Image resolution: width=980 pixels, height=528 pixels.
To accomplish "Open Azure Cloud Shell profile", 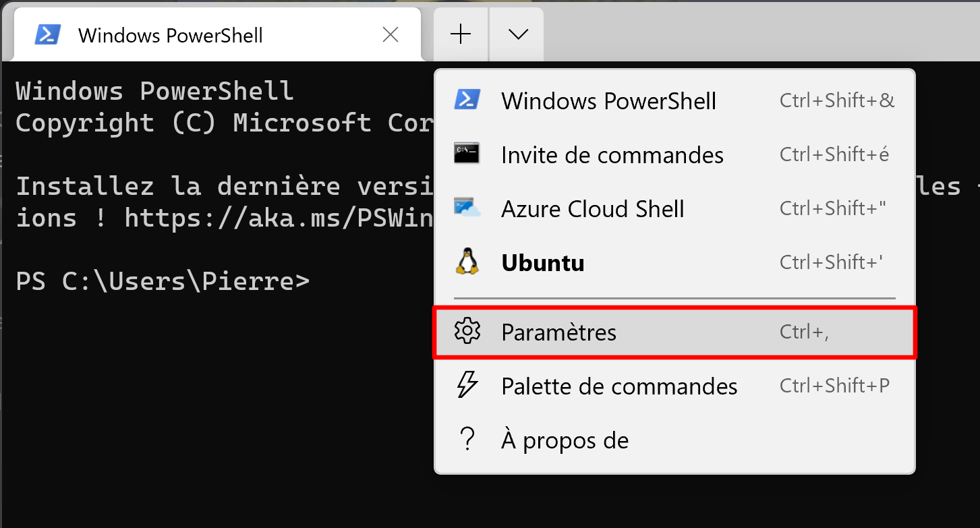I will 675,208.
